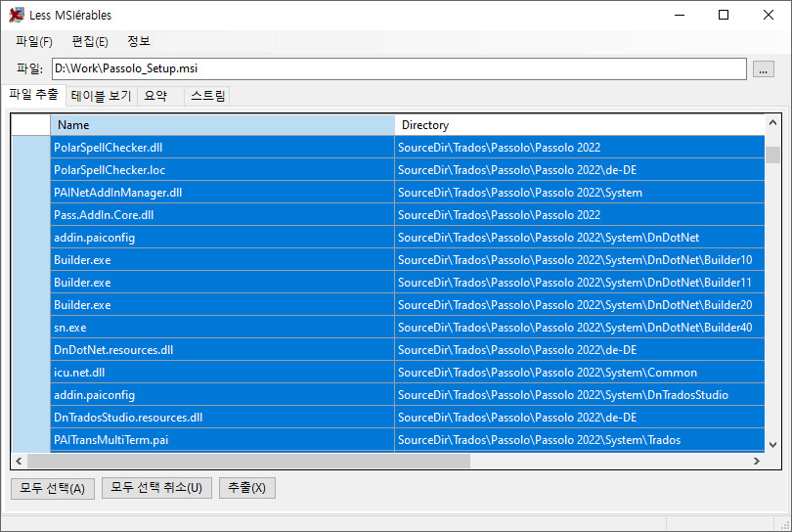Click the Less MSIérables app icon in title bar
The width and height of the screenshot is (792, 532).
[x=17, y=15]
